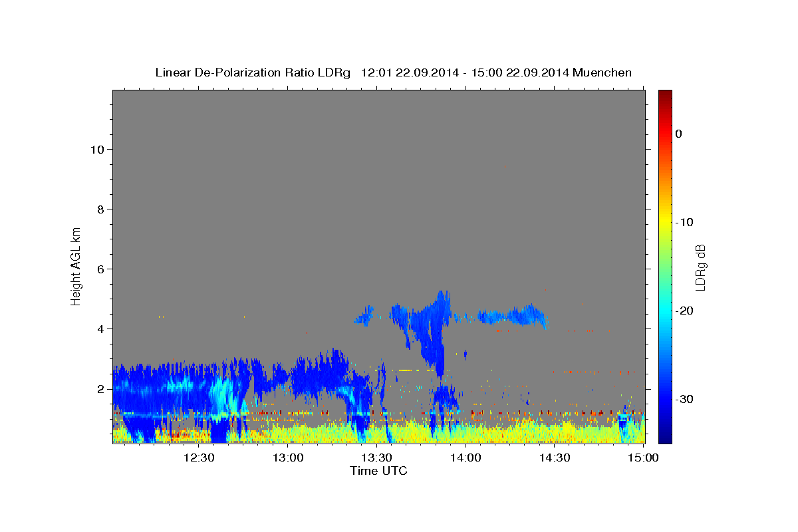Image resolution: width=798 pixels, height=532 pixels.
Task: Click the 'Height AGL km' axis label
Action: tap(76, 265)
